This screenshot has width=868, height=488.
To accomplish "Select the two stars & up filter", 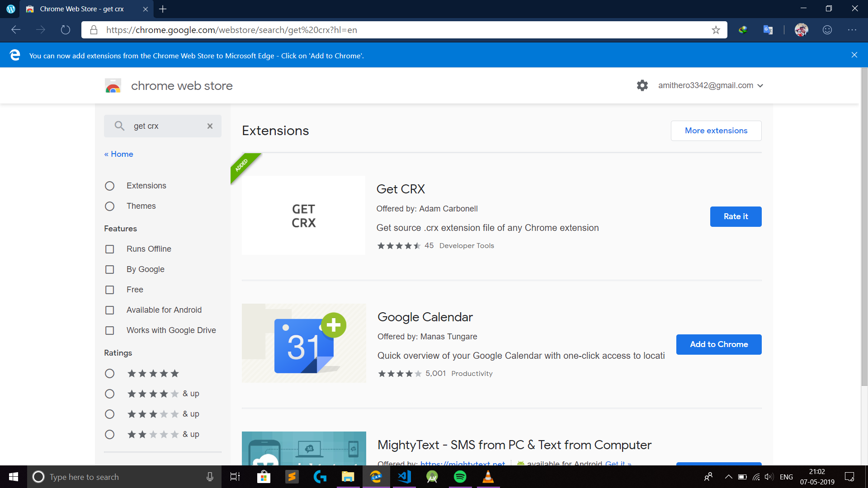I will tap(109, 434).
